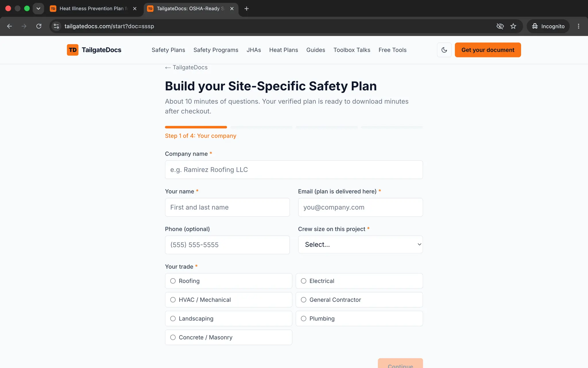Click the orange step 1 progress bar segment
Screen dimensions: 588x368
tap(196, 127)
